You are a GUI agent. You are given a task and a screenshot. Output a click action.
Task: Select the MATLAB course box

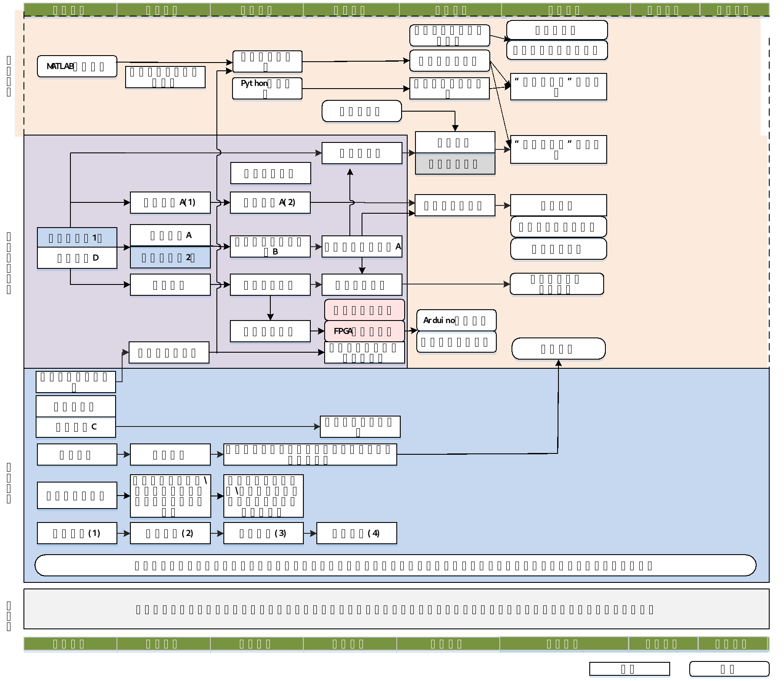[x=77, y=66]
